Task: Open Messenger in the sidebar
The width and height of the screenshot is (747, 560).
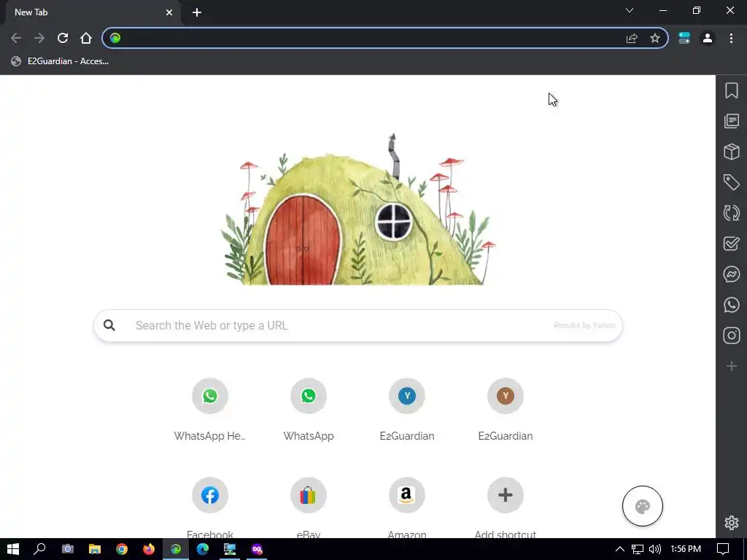Action: click(731, 274)
